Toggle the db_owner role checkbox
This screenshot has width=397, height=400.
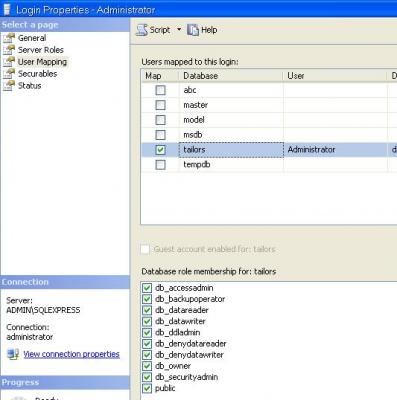tap(147, 366)
